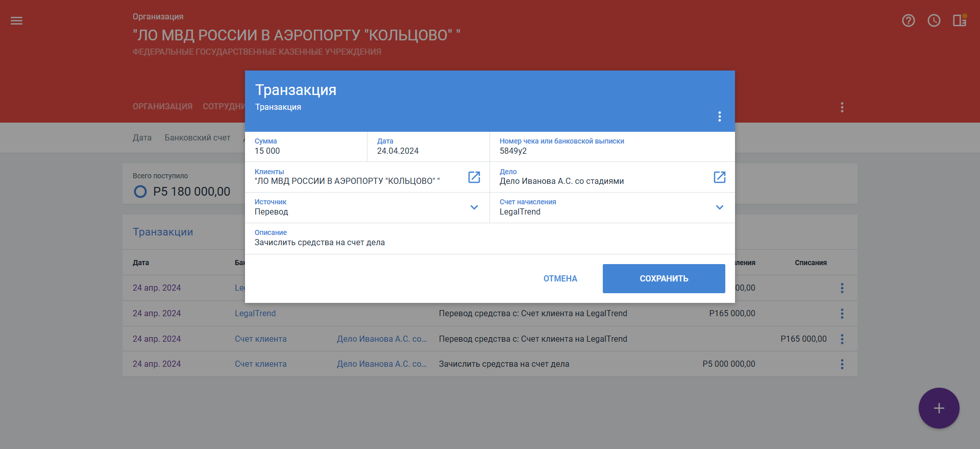Expand the Источник dropdown

[x=474, y=207]
